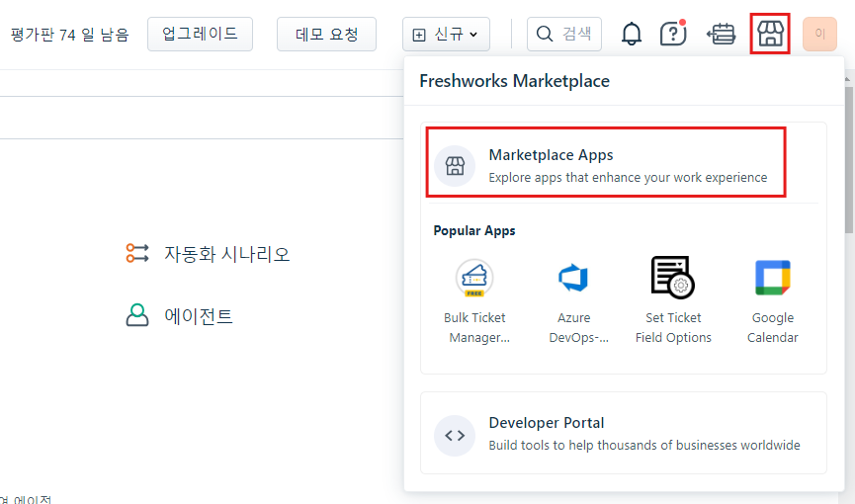This screenshot has height=504, width=855.
Task: Select the Developer Portal entry
Action: coord(624,433)
